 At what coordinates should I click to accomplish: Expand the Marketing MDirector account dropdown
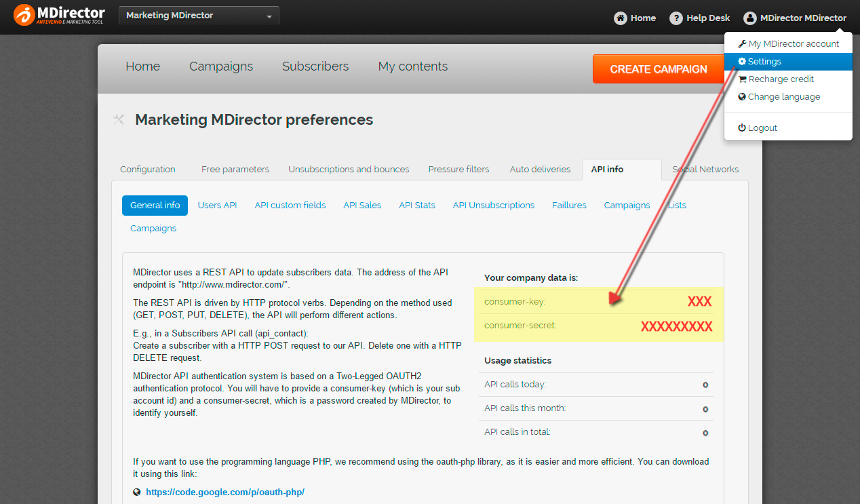click(199, 16)
